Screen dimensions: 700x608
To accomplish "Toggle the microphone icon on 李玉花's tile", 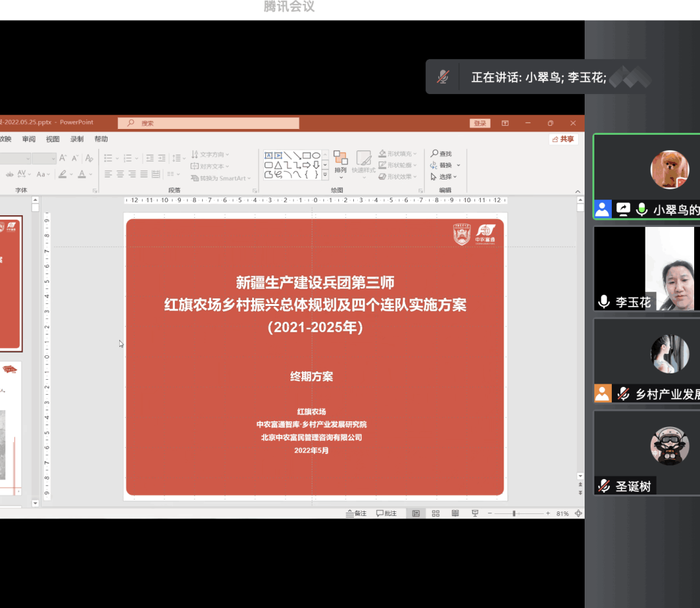I will pyautogui.click(x=604, y=302).
